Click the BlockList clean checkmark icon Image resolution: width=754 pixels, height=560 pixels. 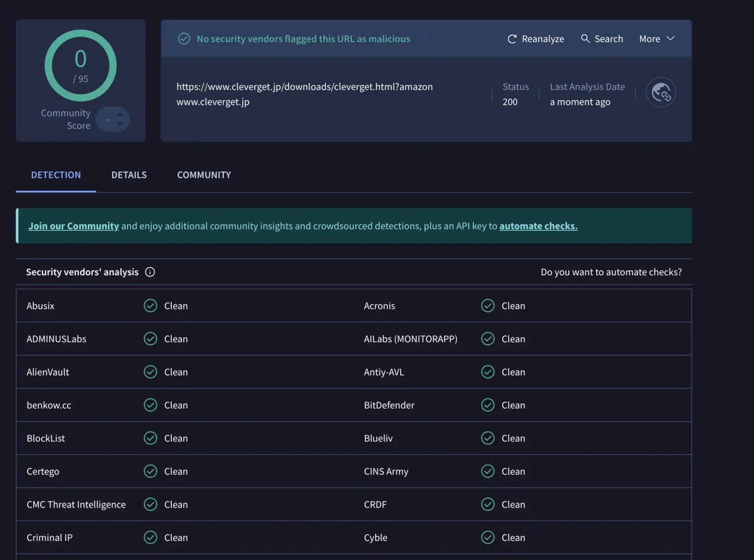(x=150, y=439)
